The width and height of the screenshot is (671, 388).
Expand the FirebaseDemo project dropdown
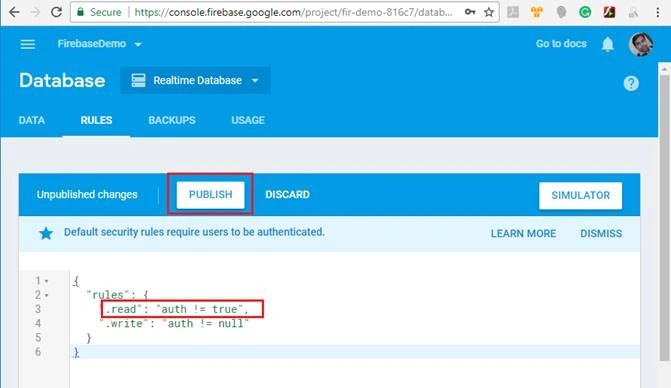pos(138,44)
